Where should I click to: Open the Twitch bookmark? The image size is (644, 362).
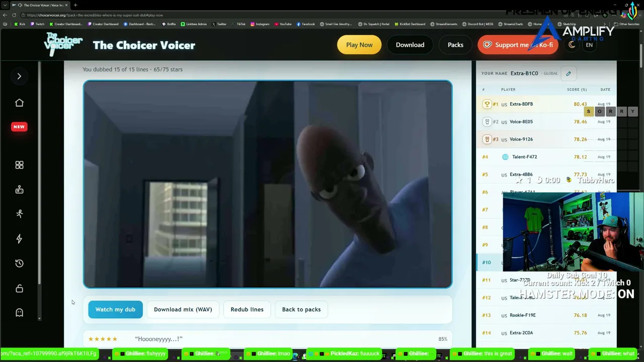pyautogui.click(x=37, y=24)
